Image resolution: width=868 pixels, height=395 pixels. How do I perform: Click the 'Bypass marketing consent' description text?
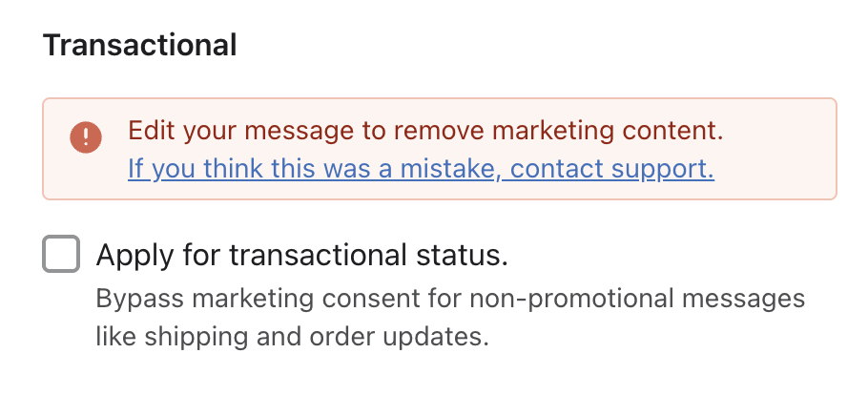[x=450, y=299]
